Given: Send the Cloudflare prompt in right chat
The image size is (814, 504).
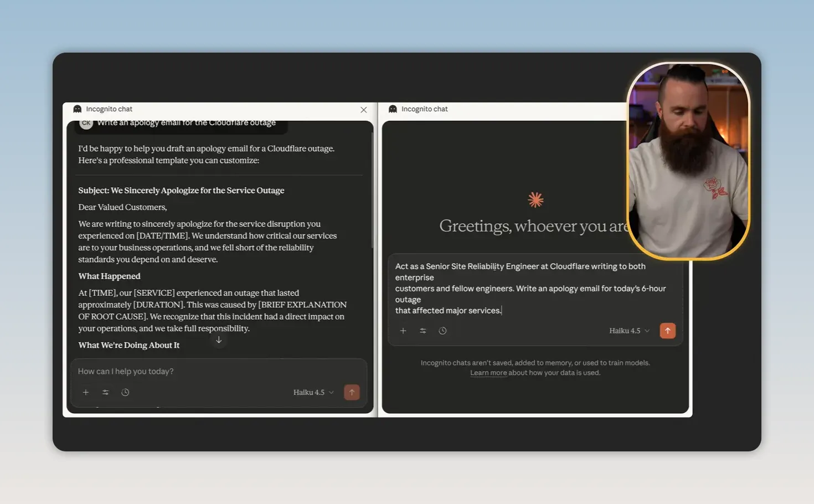Looking at the screenshot, I should pyautogui.click(x=668, y=331).
